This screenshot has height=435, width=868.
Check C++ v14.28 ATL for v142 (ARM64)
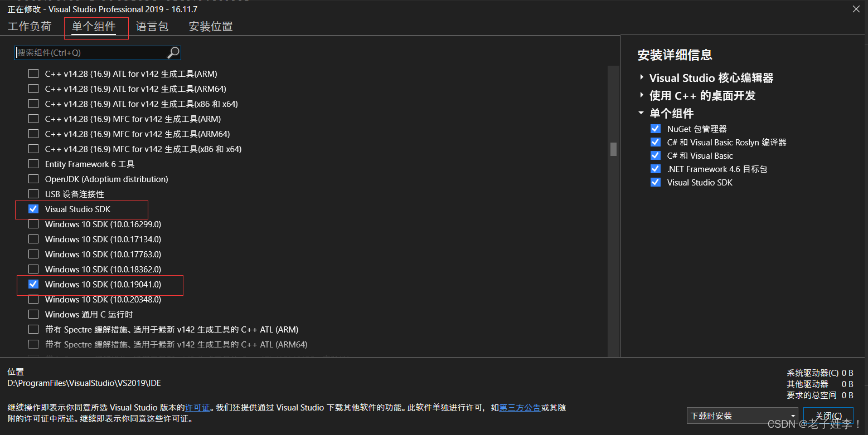click(33, 89)
